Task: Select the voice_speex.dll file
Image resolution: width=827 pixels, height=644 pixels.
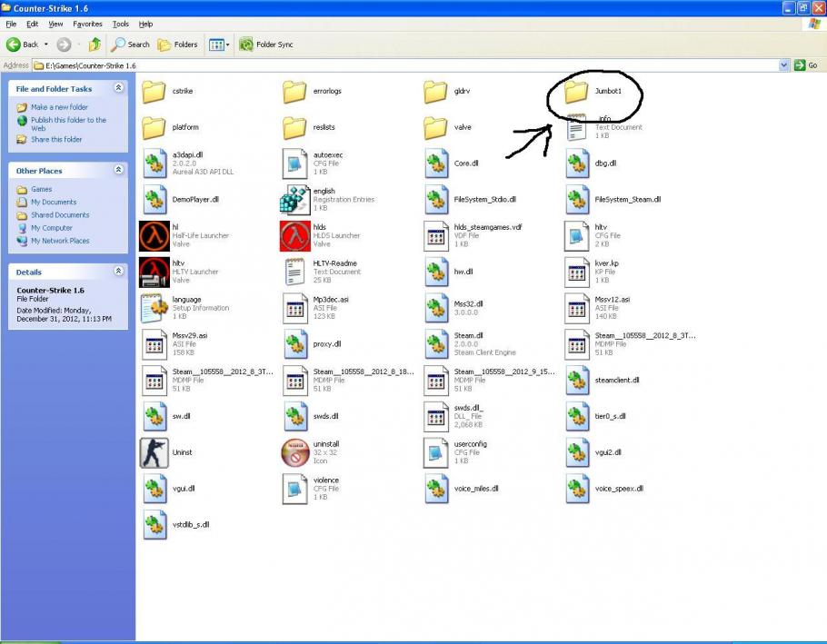Action: (576, 489)
